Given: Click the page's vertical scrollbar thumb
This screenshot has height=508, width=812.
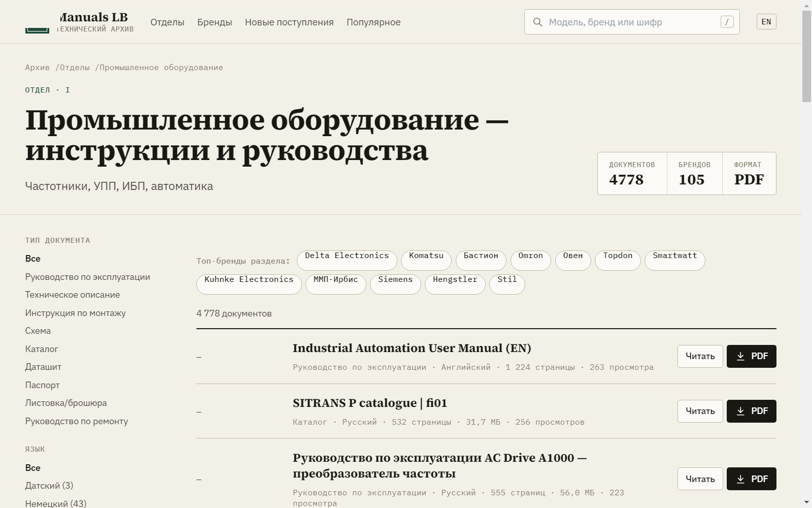Looking at the screenshot, I should coord(807,56).
